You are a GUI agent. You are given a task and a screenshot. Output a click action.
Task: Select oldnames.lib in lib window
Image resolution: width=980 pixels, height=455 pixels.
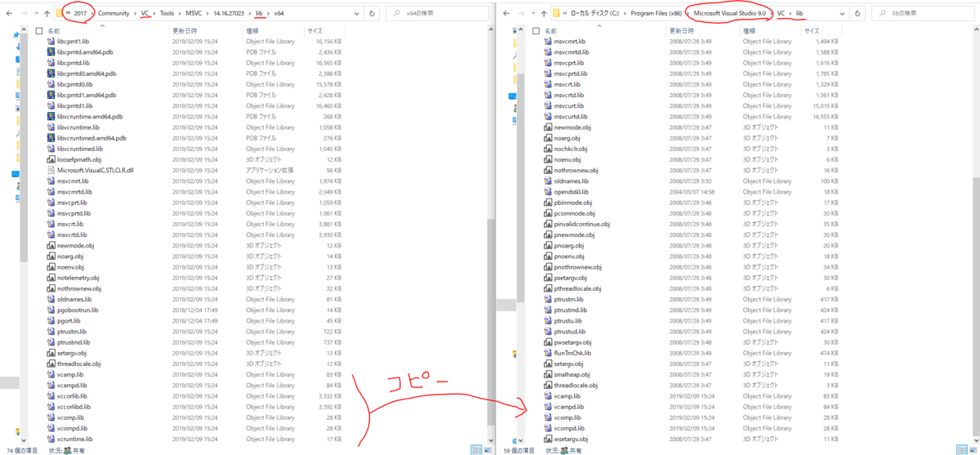(x=573, y=181)
